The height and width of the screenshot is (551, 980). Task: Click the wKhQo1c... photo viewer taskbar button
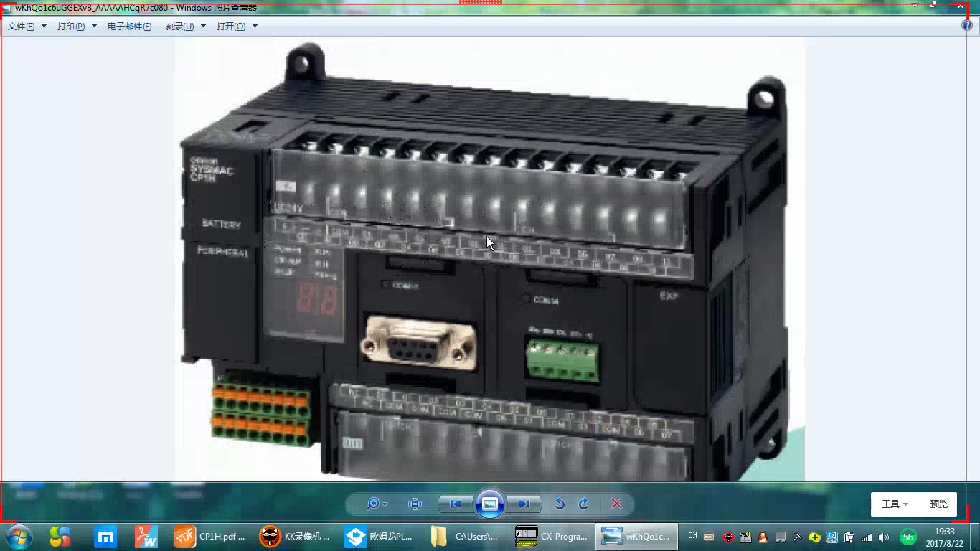pos(636,537)
